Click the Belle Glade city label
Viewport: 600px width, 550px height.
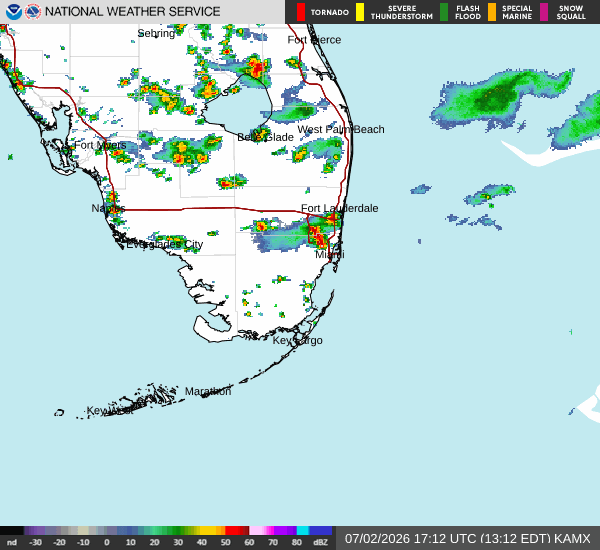pyautogui.click(x=265, y=137)
